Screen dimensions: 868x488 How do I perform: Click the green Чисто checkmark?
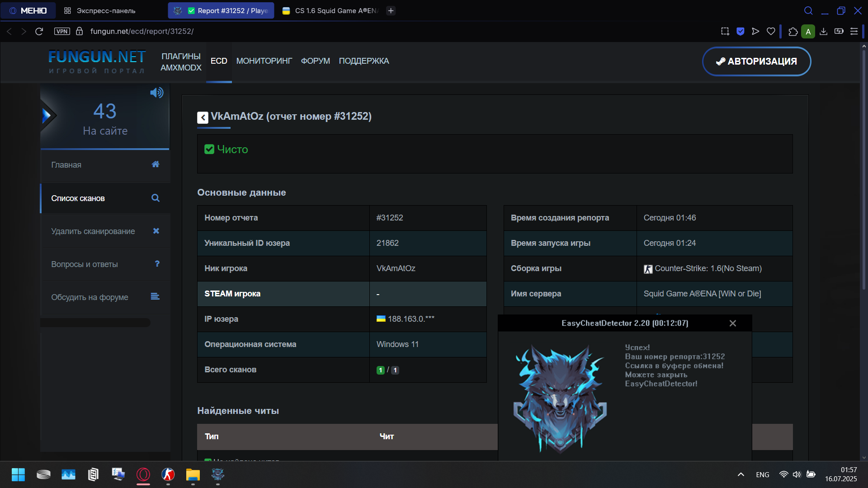209,149
